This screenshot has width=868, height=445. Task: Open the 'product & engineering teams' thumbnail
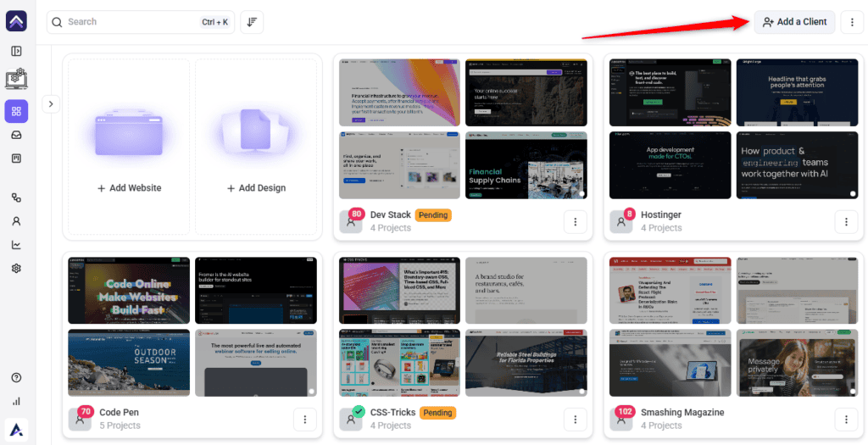pyautogui.click(x=797, y=165)
